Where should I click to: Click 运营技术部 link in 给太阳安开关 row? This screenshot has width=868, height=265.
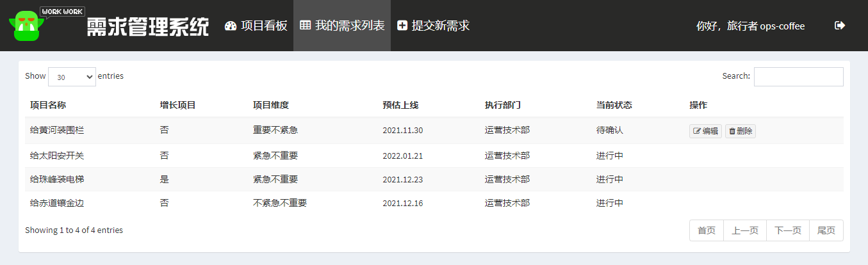(x=507, y=155)
